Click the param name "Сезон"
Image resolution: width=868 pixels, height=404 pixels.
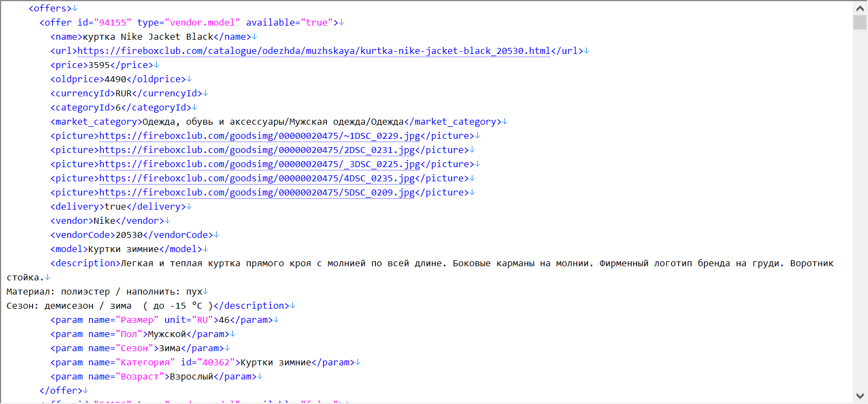(134, 348)
